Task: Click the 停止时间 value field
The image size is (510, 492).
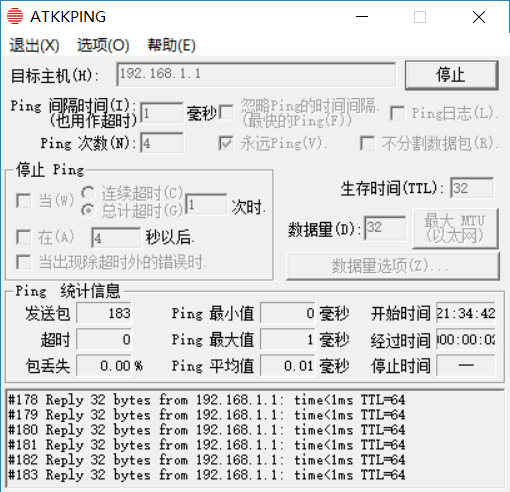Action: pyautogui.click(x=466, y=366)
